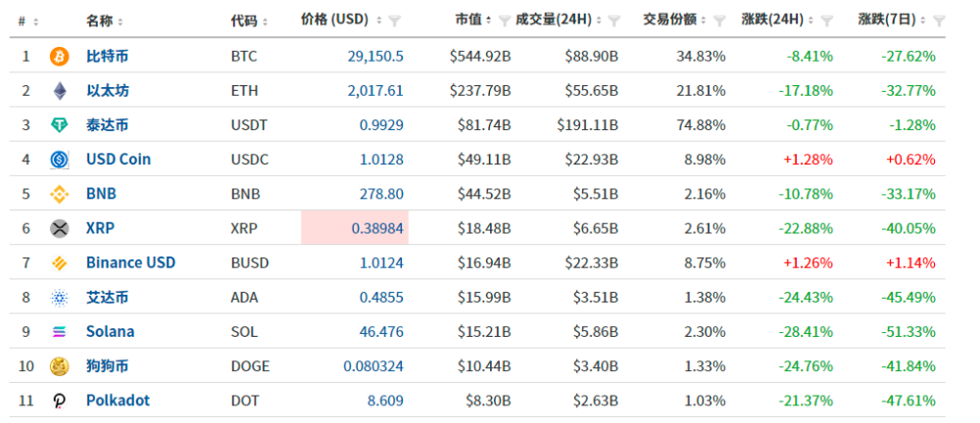Viewport: 980px width, 423px height.
Task: Open filter for 成交量(24H) column
Action: coord(614,21)
